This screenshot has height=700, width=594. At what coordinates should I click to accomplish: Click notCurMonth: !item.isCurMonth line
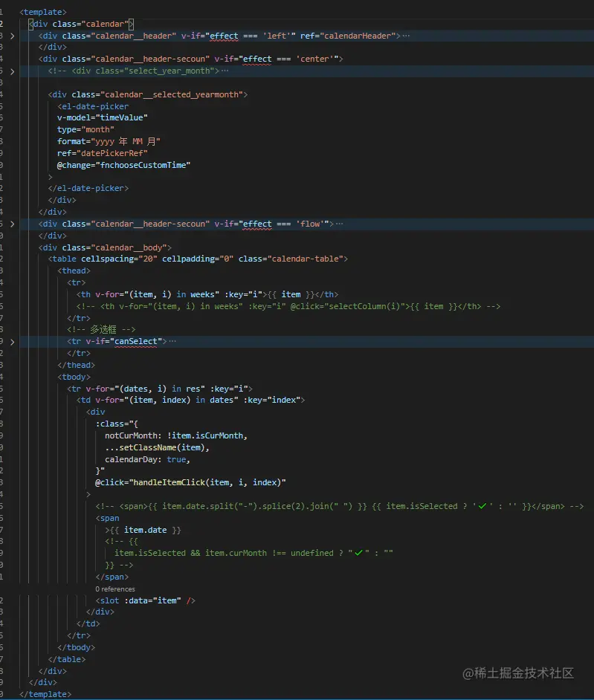click(176, 435)
